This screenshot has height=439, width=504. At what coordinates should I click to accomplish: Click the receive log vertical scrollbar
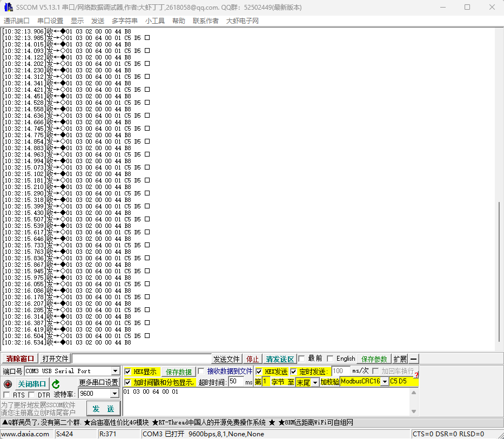499,272
